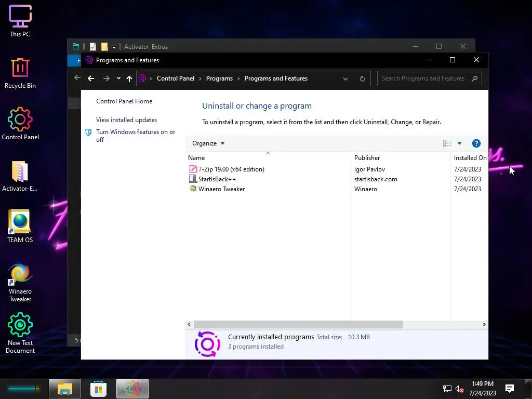Expand the address bar history dropdown
Screen dimensions: 532x399
point(345,79)
